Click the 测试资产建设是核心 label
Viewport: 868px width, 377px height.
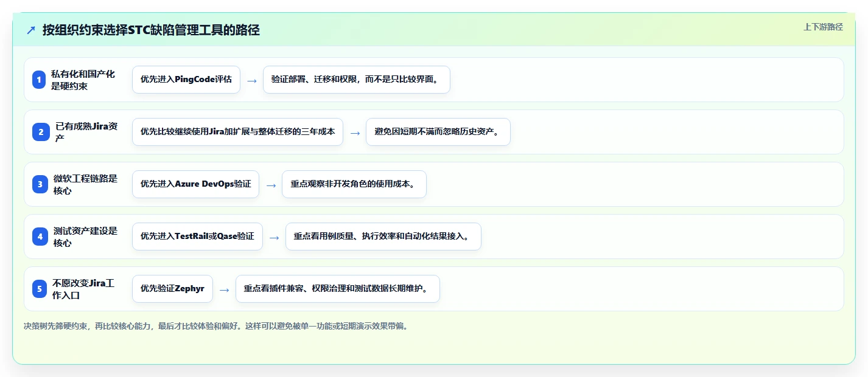[85, 237]
